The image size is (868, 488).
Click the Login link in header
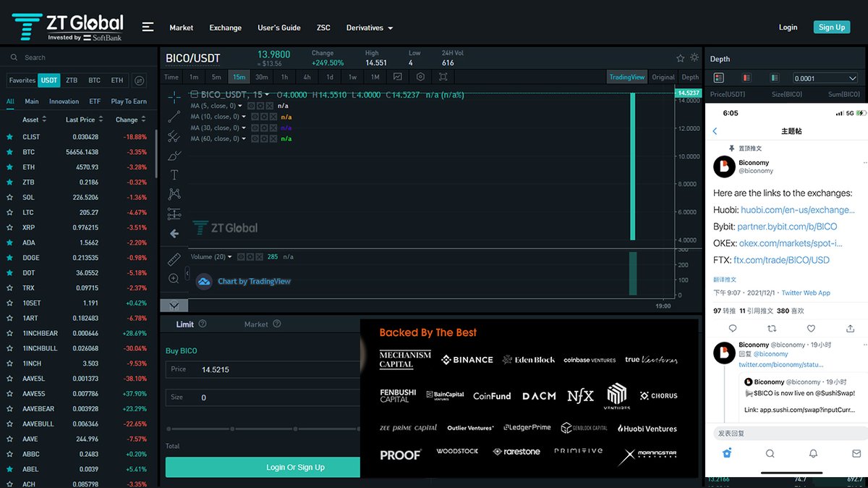[x=788, y=27]
